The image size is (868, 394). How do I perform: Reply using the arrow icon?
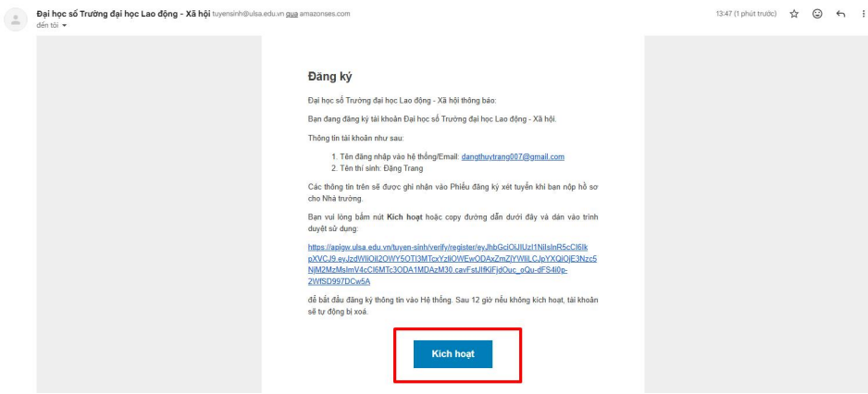[x=840, y=15]
